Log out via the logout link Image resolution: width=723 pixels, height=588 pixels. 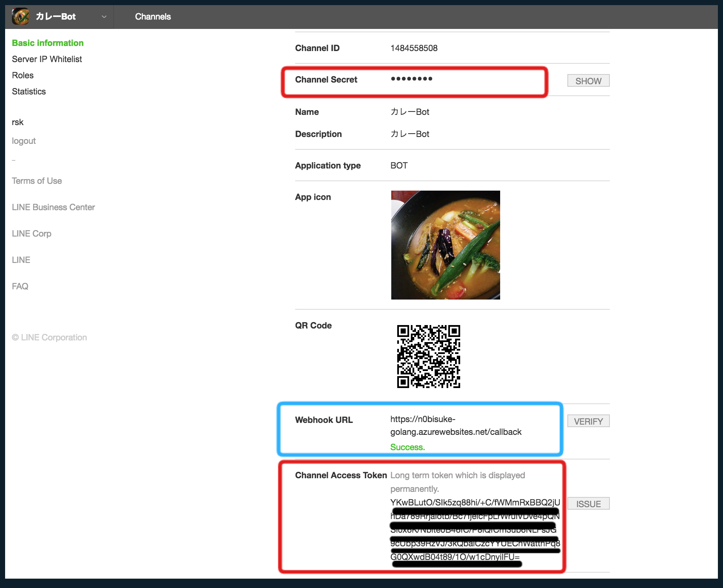coord(23,141)
